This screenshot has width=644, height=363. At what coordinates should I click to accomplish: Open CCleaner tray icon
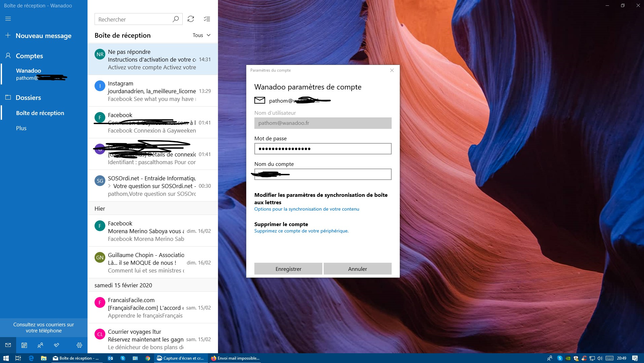(x=584, y=358)
